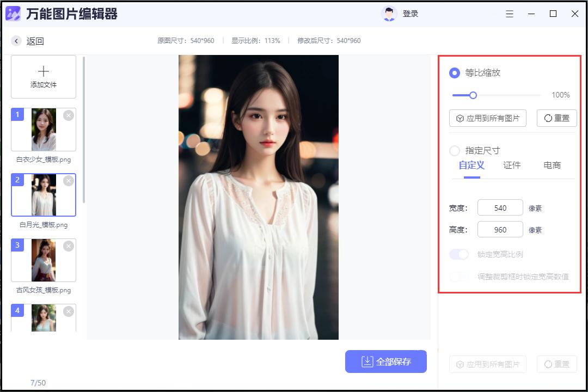Click the 高度 input field showing 960
The image size is (588, 392).
[x=500, y=230]
